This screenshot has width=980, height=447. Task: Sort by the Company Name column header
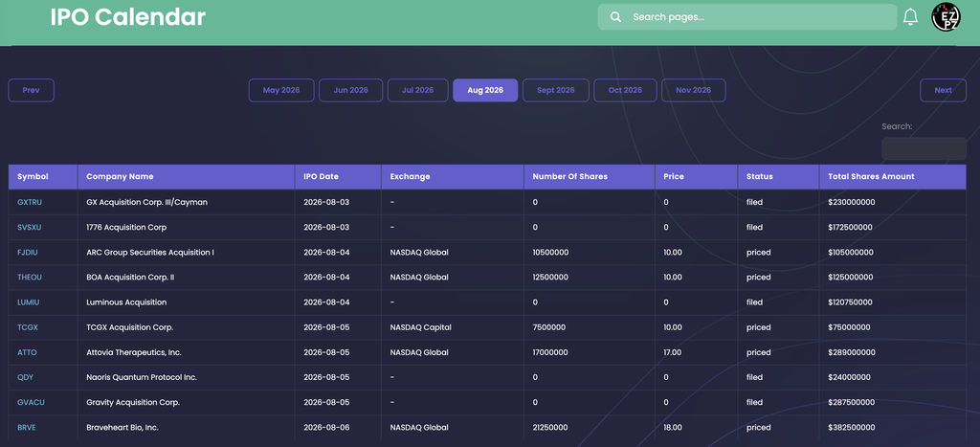coord(187,177)
